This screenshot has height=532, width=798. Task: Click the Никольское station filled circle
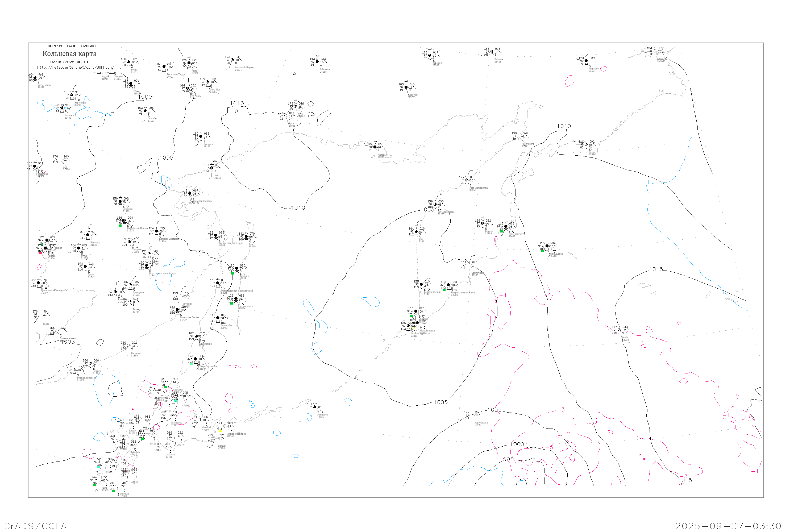tap(547, 246)
